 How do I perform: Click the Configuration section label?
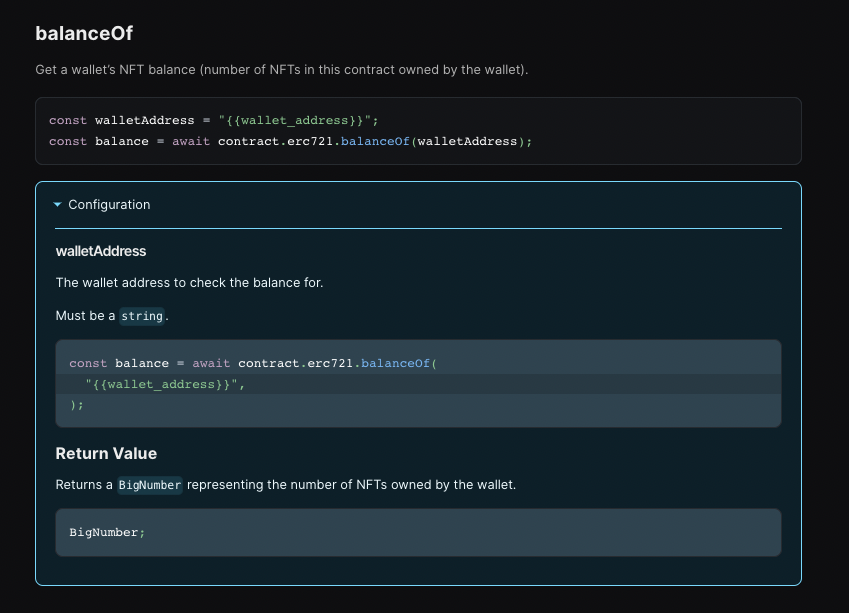click(x=109, y=205)
